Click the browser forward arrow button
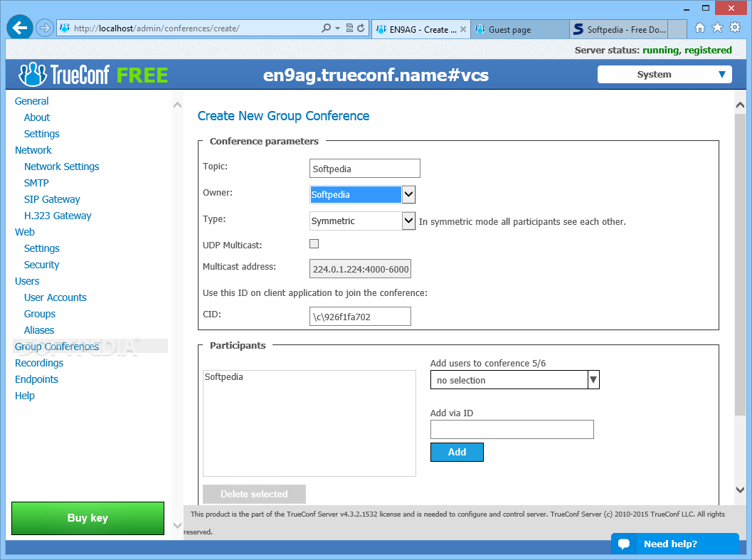 45,28
